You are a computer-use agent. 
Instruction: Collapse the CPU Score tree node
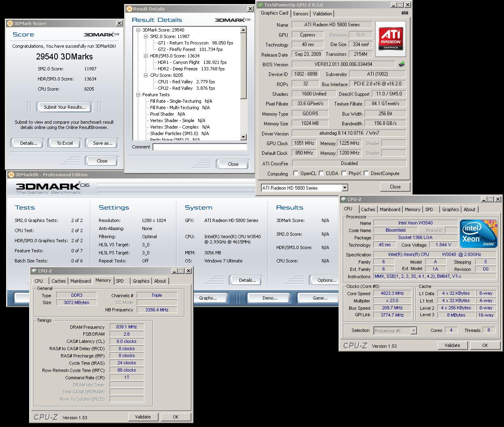coord(146,75)
